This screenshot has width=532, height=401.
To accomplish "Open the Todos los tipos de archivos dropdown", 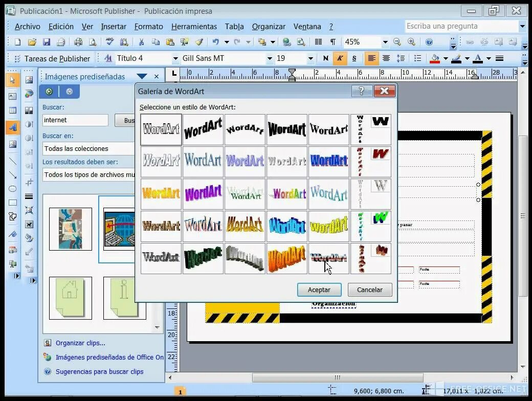I will (x=88, y=175).
